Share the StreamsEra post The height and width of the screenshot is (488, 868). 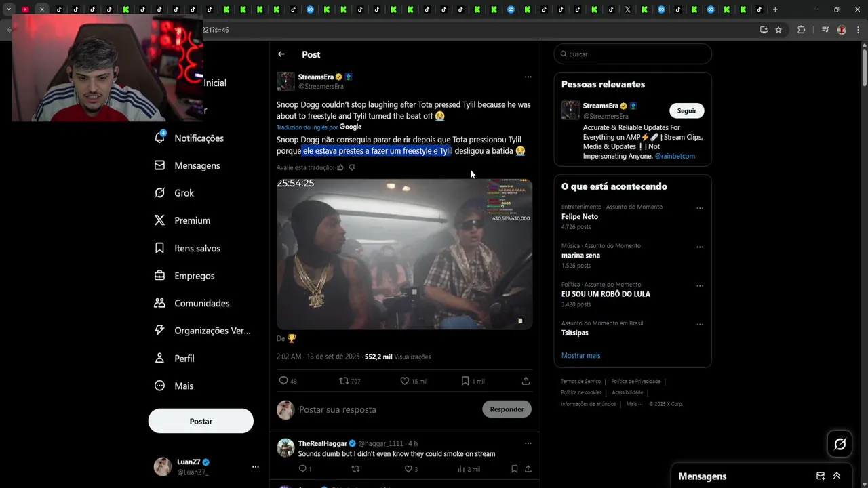526,381
